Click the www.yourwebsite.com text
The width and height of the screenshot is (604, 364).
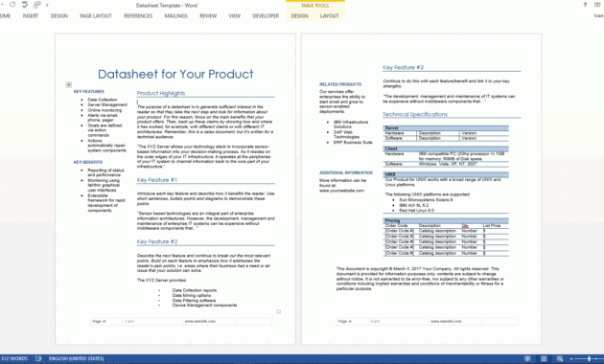coord(341,191)
